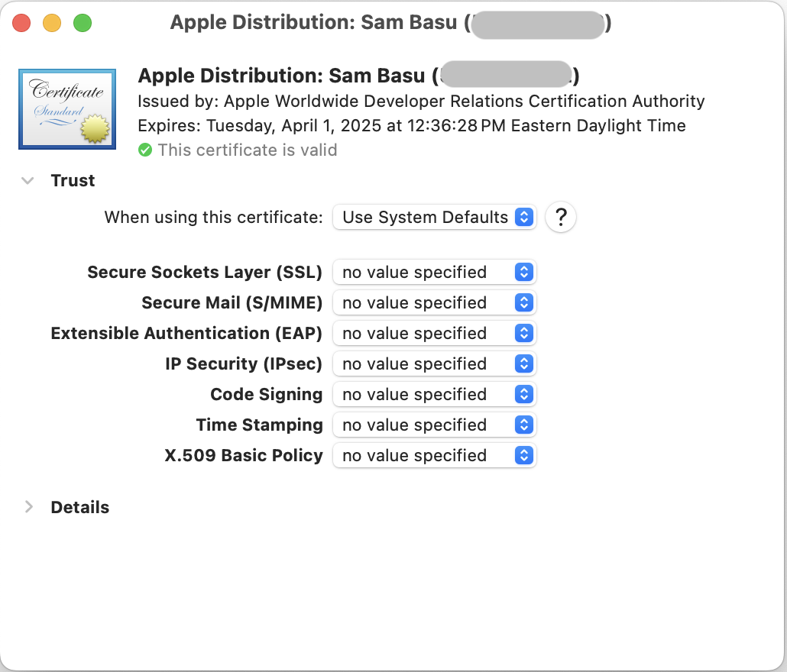Open the trust settings help button

point(561,217)
